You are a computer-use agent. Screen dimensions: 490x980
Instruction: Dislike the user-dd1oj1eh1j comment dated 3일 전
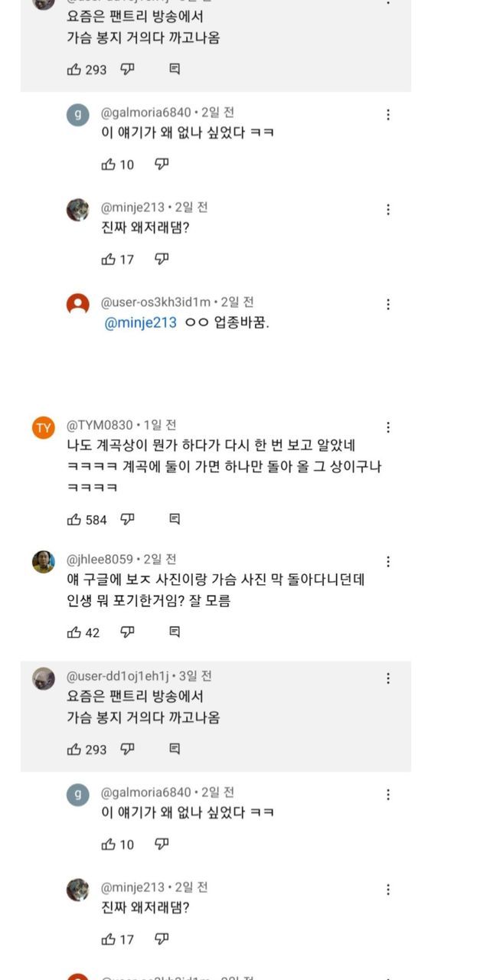tap(128, 750)
